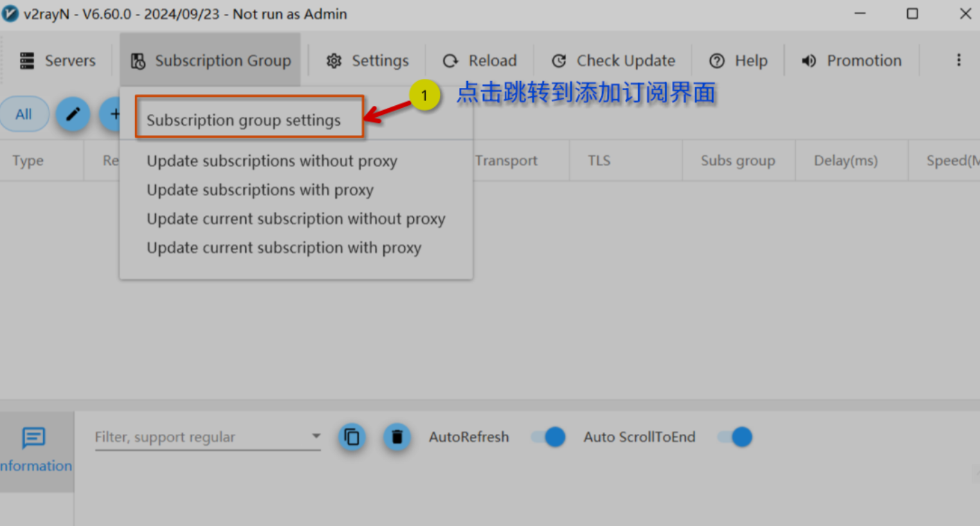Select Subscription group settings

[x=244, y=120]
